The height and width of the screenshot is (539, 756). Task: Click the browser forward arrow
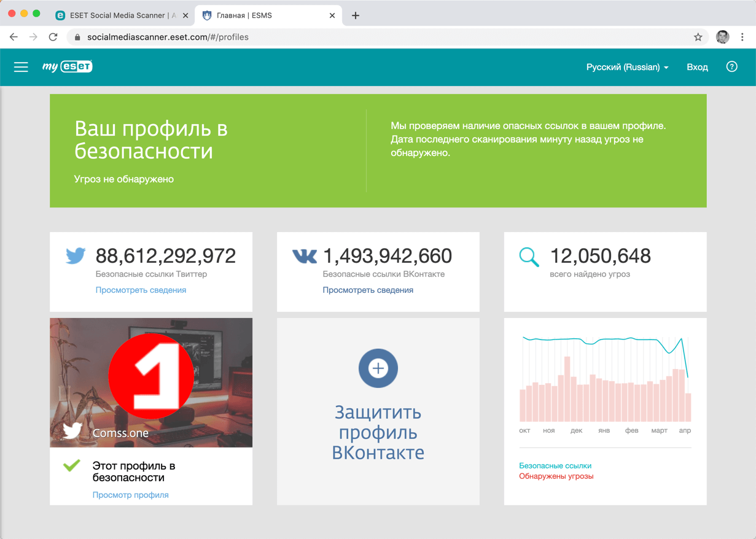coord(33,37)
